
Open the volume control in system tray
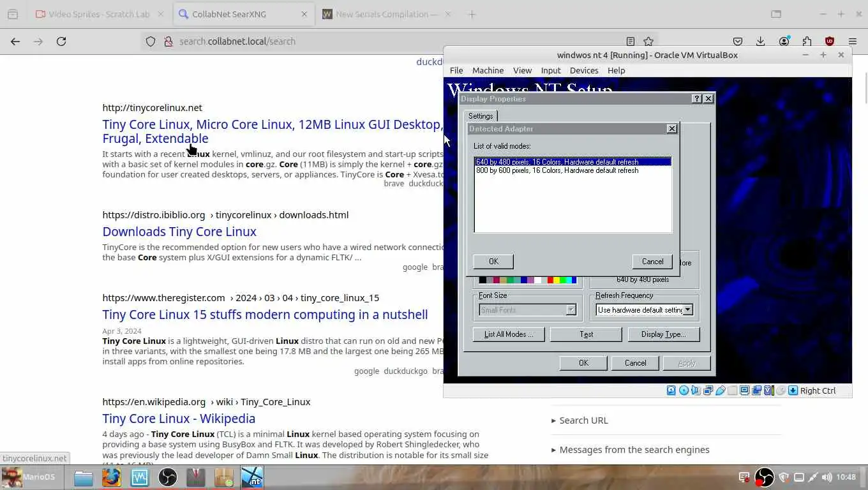pyautogui.click(x=827, y=477)
